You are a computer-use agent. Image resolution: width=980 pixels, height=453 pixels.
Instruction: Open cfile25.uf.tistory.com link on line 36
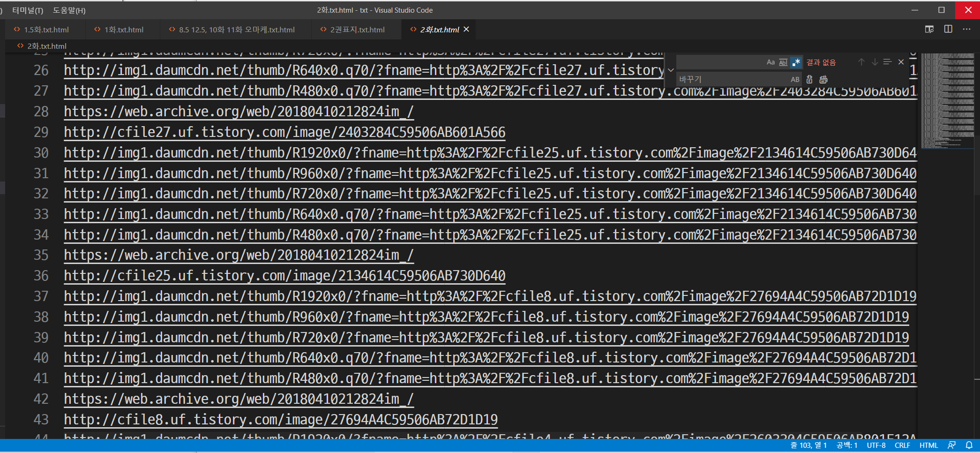[284, 275]
